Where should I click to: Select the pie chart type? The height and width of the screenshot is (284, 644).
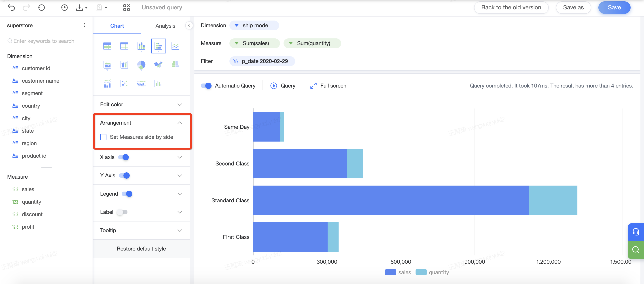[141, 65]
